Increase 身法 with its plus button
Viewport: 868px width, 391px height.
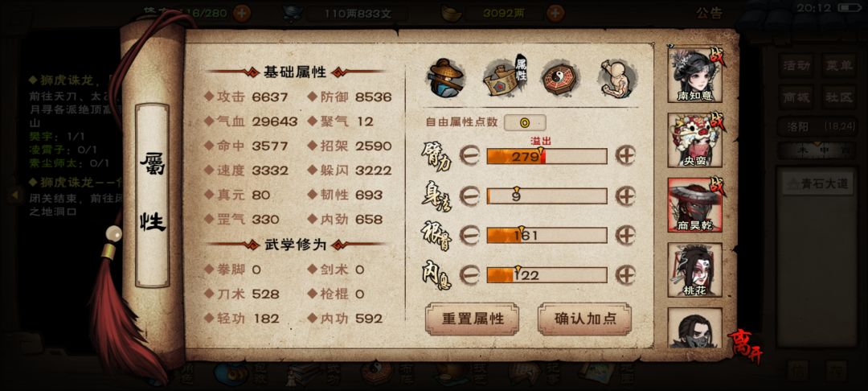click(625, 195)
